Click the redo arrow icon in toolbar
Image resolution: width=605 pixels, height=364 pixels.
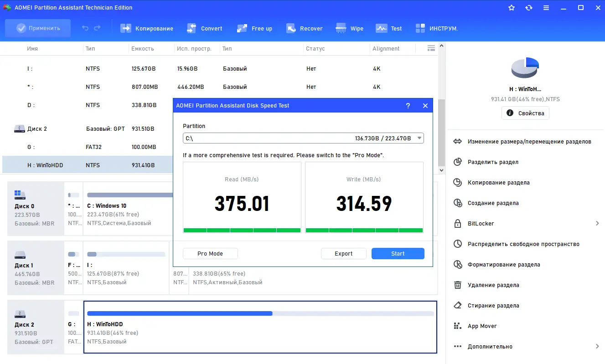click(x=97, y=28)
